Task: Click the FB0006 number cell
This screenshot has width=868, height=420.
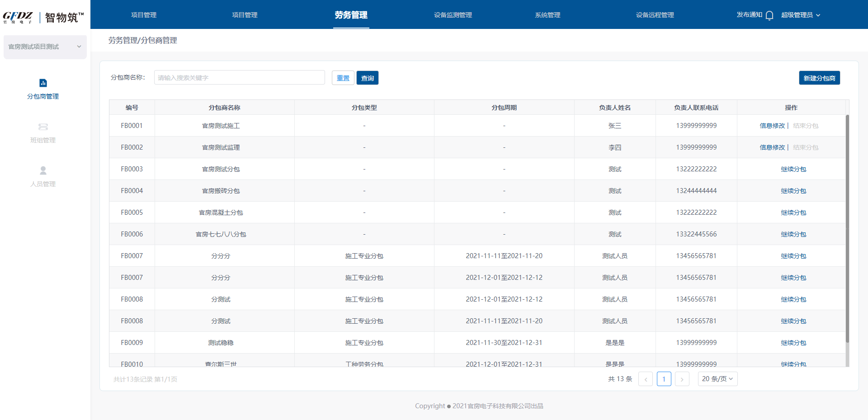Action: [132, 234]
